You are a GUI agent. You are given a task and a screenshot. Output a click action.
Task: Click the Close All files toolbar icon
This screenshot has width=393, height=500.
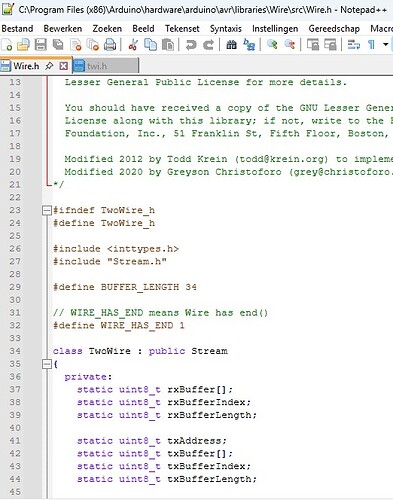(93, 44)
